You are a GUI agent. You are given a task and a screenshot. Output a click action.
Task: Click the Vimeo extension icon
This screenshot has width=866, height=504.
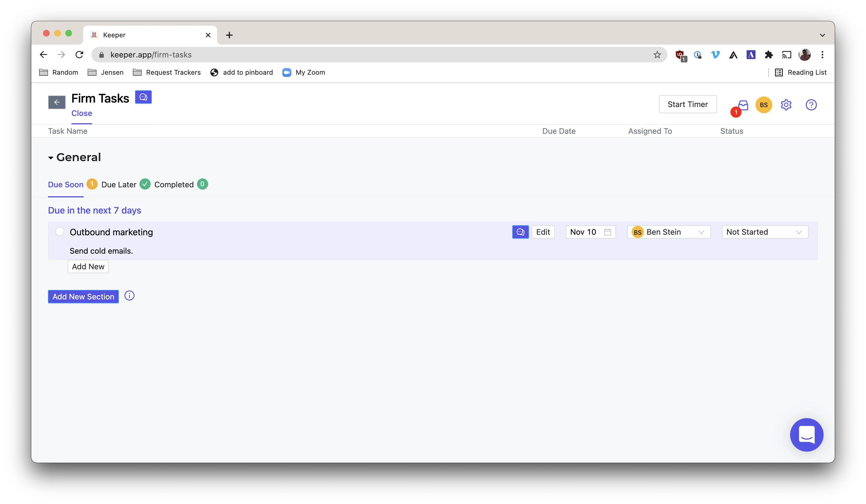point(715,55)
